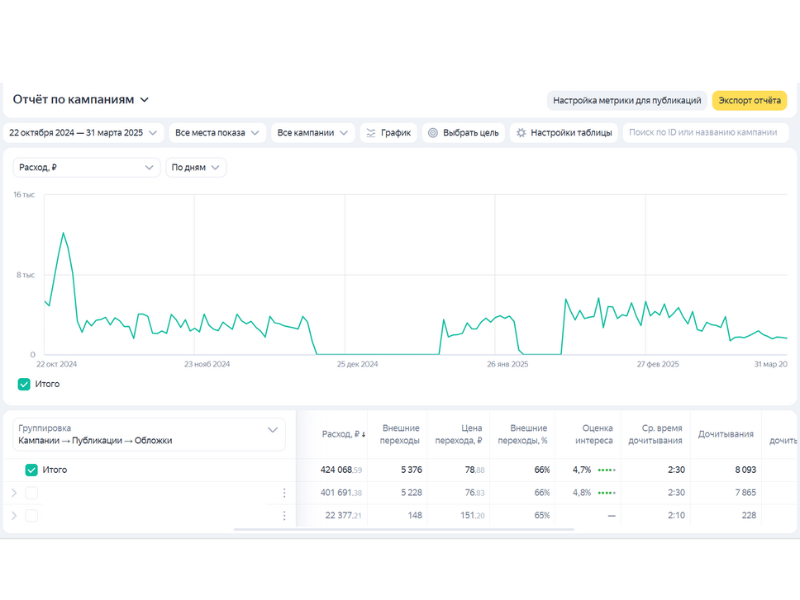
Task: Click the Экспорт отчёта button
Action: click(x=749, y=101)
